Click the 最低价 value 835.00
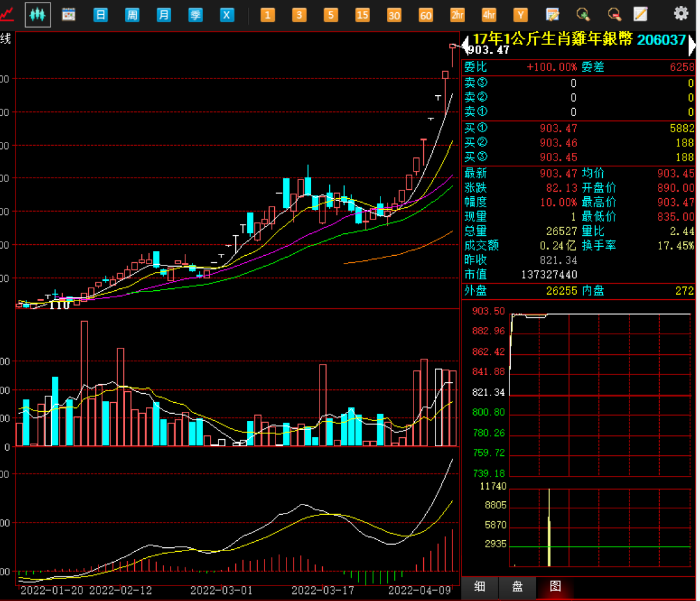Screen dimensions: 700x601 [x=676, y=216]
